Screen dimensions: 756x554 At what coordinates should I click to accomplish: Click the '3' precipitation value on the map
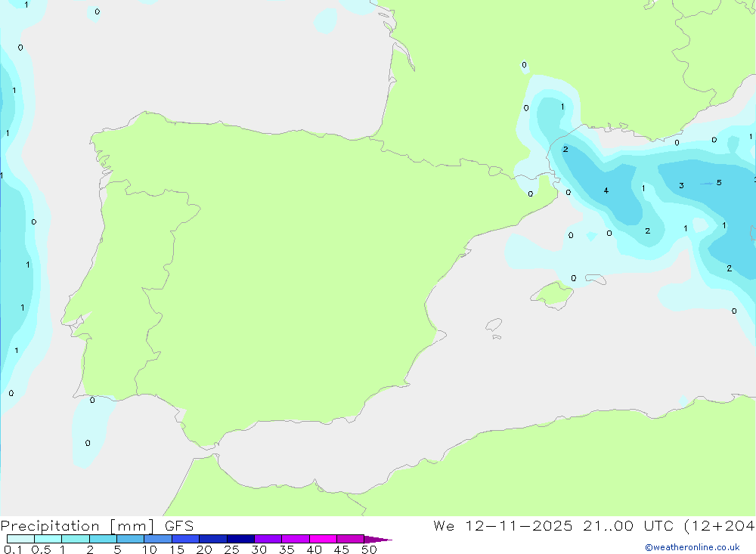click(681, 186)
